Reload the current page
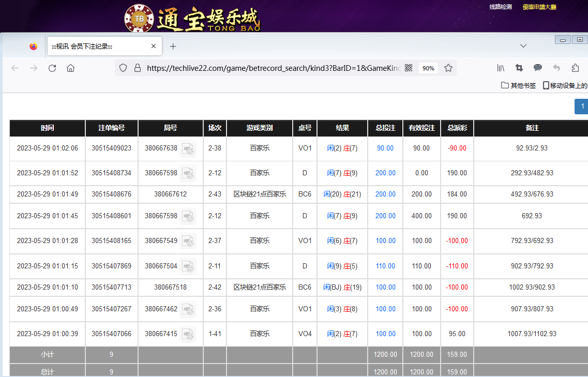Image resolution: width=588 pixels, height=377 pixels. pyautogui.click(x=52, y=68)
